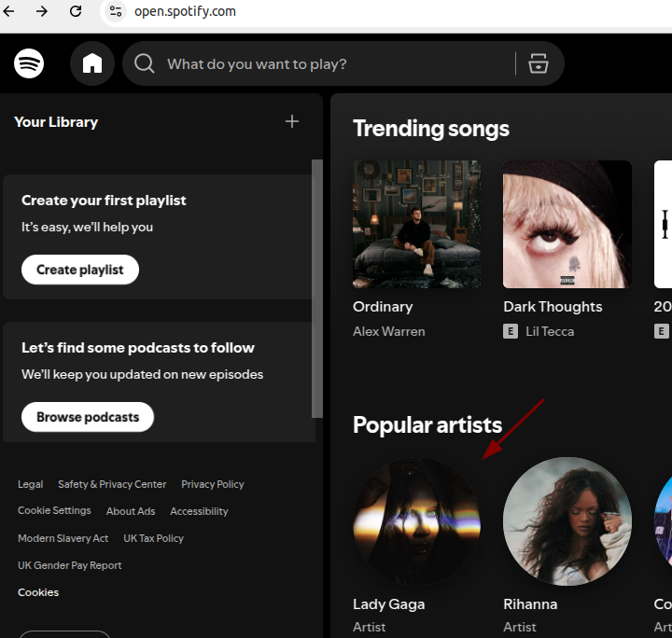
Task: Click the search magnifier icon
Action: coord(144,63)
